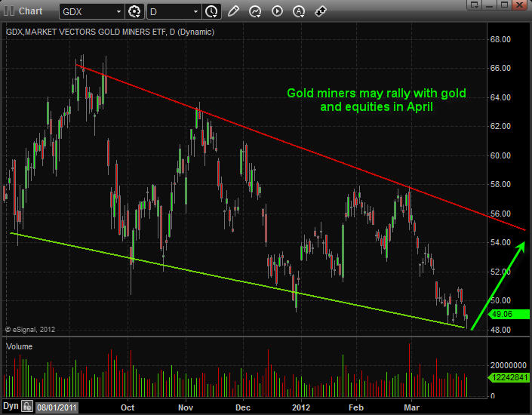The image size is (532, 415).
Task: Grab the chart window grip icon
Action: 9,11
